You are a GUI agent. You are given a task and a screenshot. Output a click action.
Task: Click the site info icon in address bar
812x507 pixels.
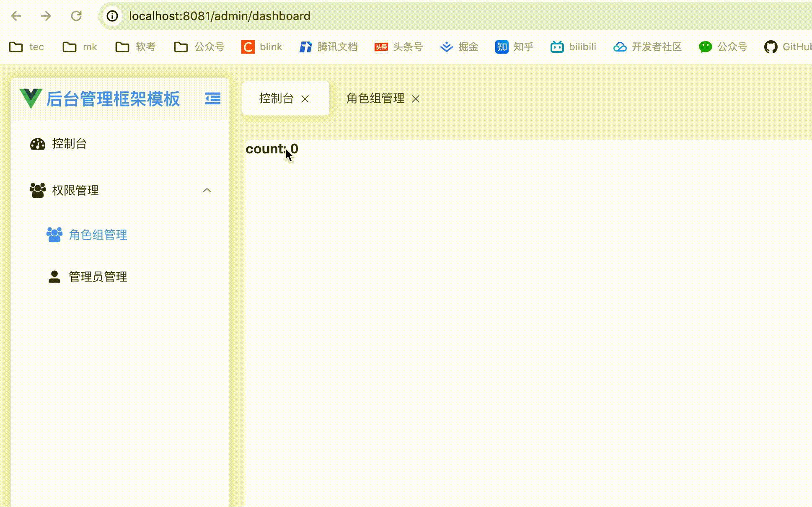[112, 16]
